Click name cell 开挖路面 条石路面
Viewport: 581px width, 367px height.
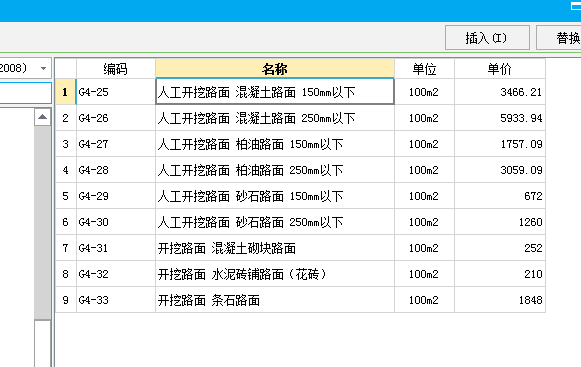(x=275, y=300)
